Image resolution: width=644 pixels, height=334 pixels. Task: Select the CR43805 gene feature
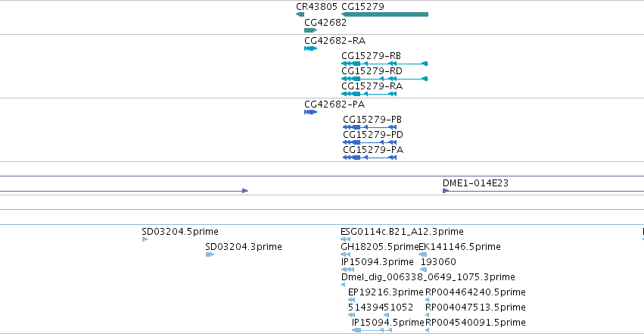300,14
